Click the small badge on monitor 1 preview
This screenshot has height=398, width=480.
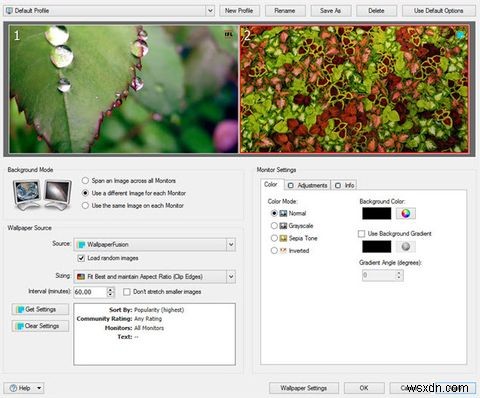[x=228, y=34]
